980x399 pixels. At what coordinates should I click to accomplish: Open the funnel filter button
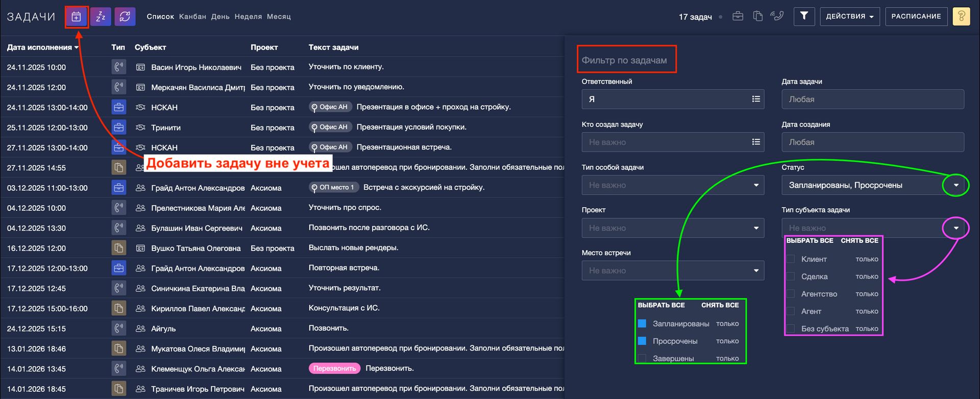coord(804,16)
